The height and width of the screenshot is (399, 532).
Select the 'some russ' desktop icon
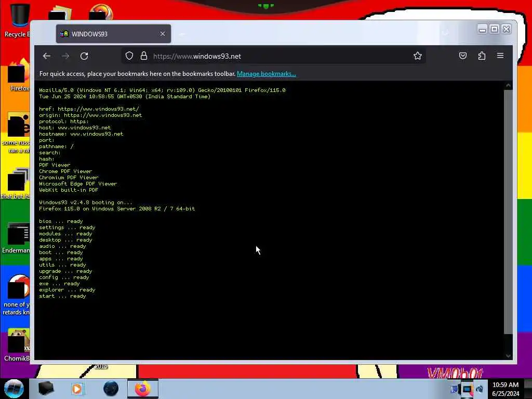pyautogui.click(x=16, y=133)
